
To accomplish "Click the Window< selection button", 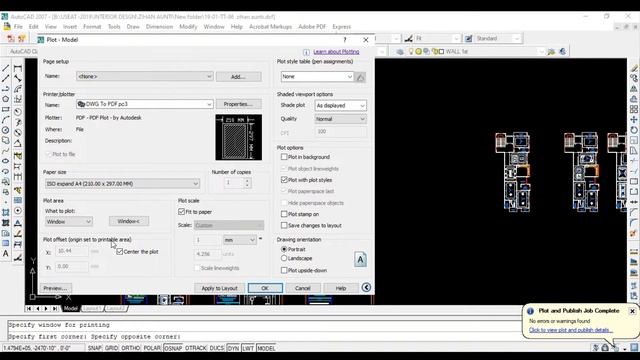I will pyautogui.click(x=129, y=221).
